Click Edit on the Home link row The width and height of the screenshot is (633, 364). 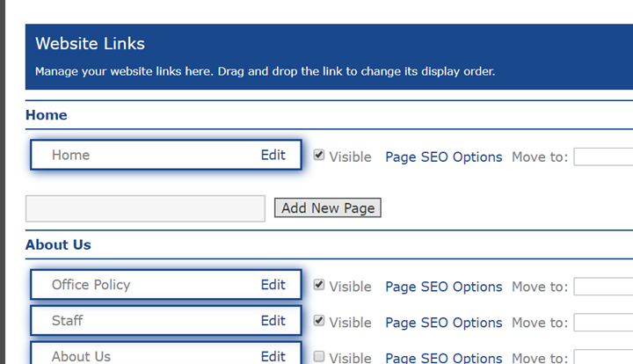[273, 155]
